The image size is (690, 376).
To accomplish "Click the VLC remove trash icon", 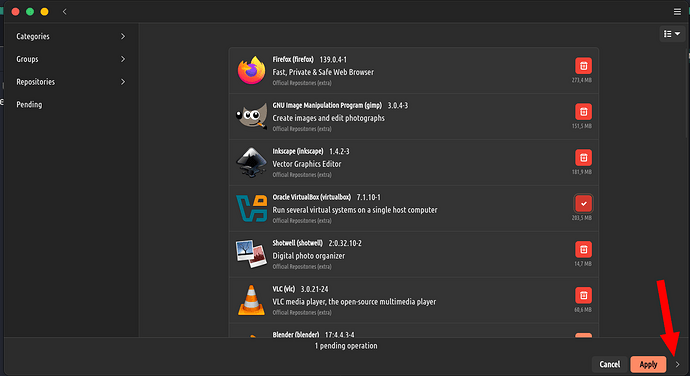I will coord(583,295).
